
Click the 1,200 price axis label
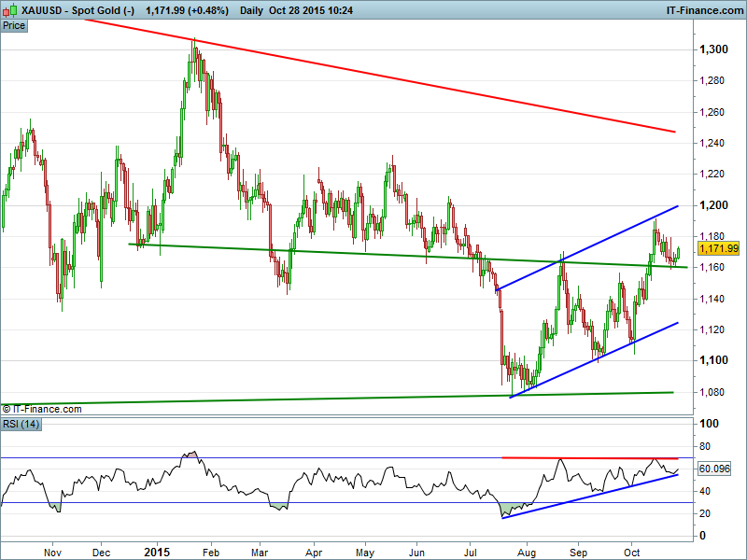pyautogui.click(x=714, y=205)
